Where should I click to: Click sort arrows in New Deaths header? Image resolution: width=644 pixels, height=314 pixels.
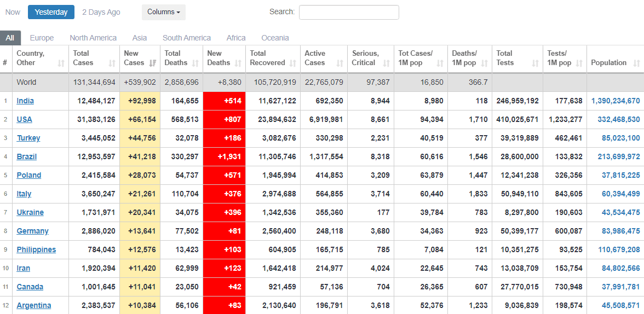pyautogui.click(x=238, y=63)
